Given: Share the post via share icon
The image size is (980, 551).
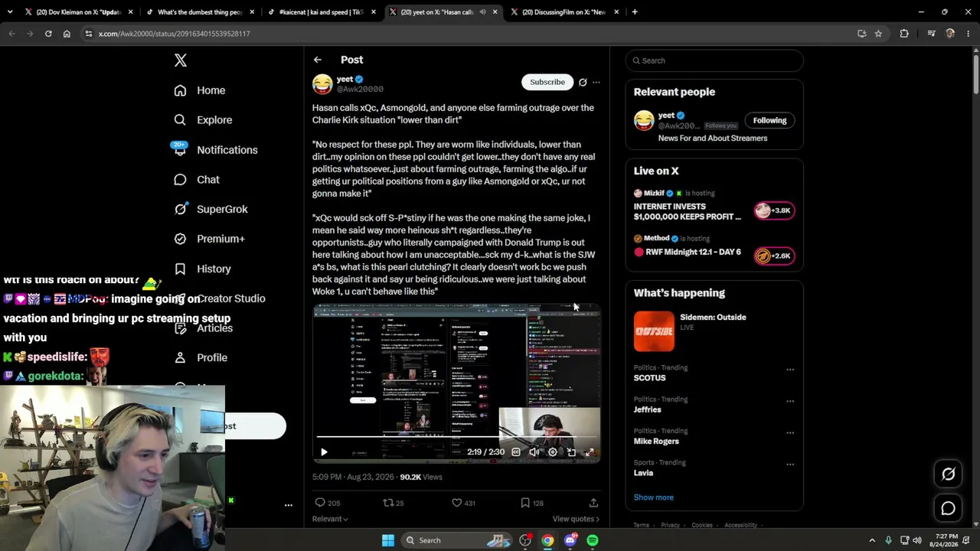Looking at the screenshot, I should (x=593, y=503).
